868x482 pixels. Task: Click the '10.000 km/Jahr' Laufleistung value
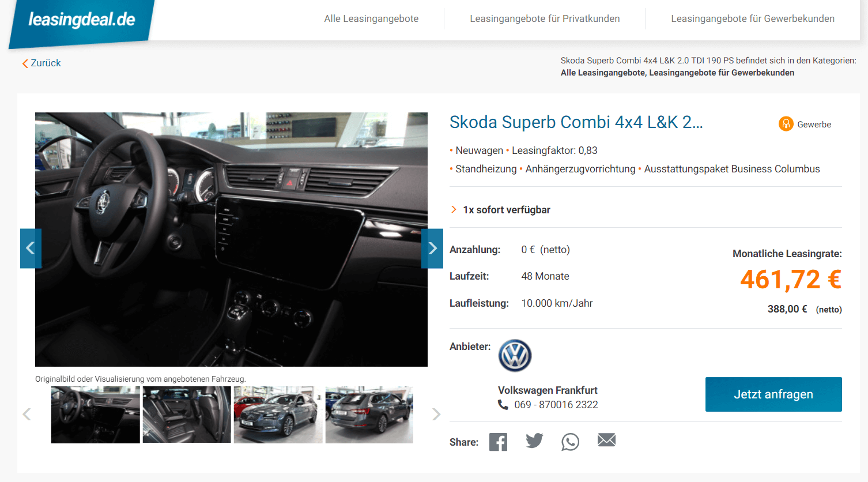tap(557, 303)
